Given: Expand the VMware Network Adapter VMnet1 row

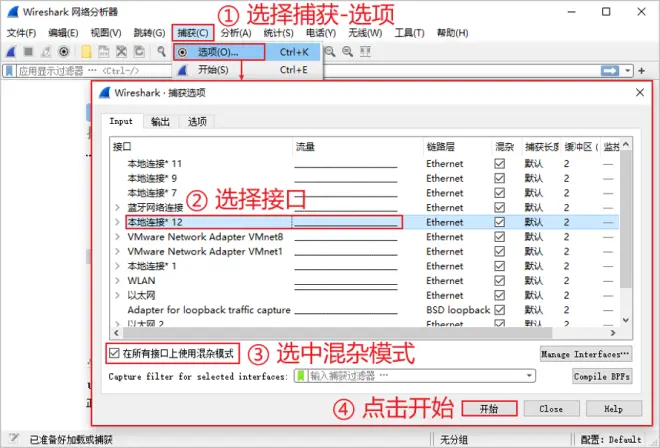Looking at the screenshot, I should [x=117, y=251].
